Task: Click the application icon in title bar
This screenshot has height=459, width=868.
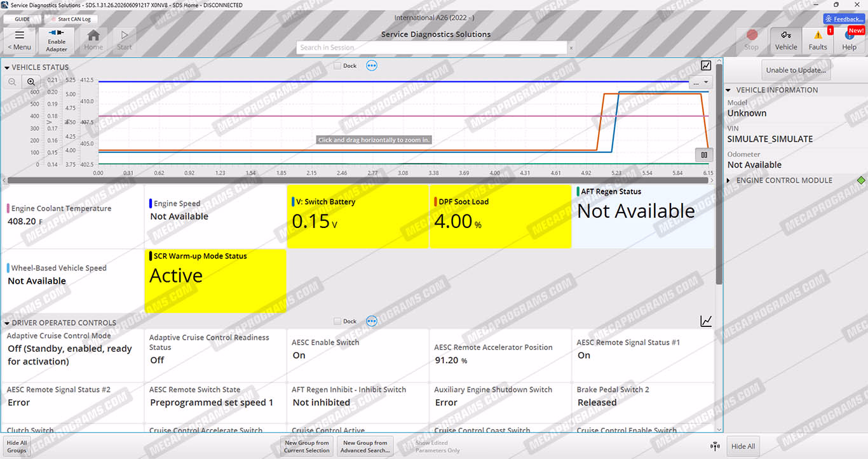Action: [5, 5]
